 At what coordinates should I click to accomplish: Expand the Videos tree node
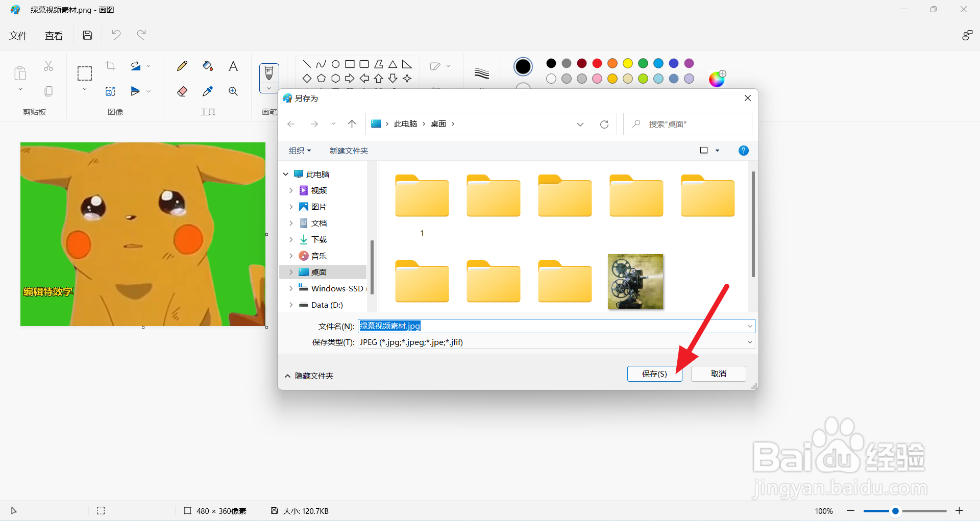tap(291, 190)
